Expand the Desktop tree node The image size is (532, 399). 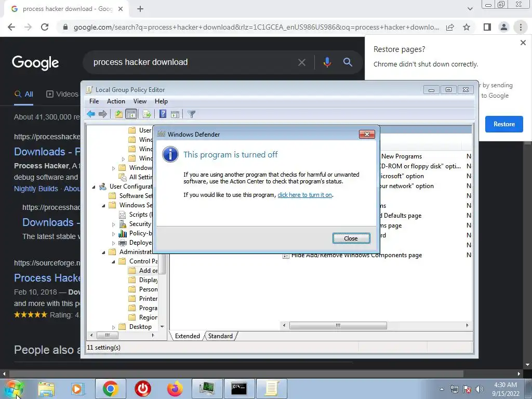[113, 327]
